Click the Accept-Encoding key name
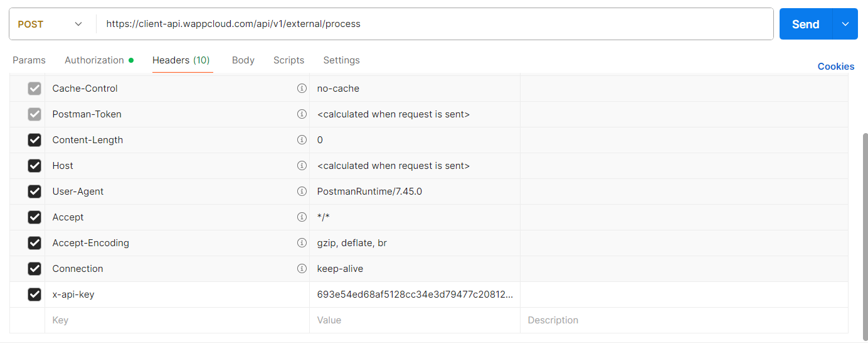Viewport: 868px width, 346px height. [x=90, y=243]
